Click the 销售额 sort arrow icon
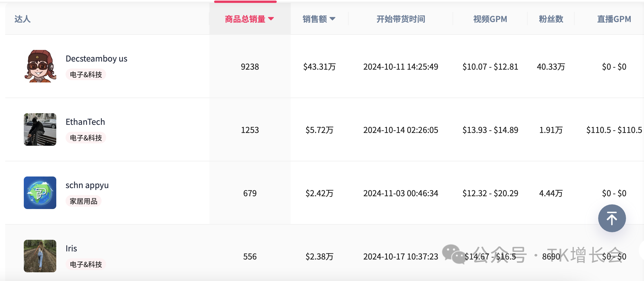The image size is (644, 281). point(333,19)
